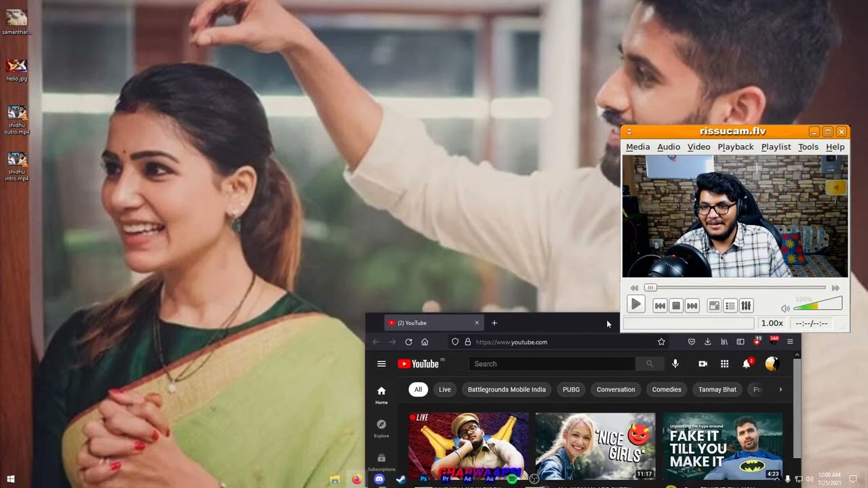Select Battlegrounds Mobile India chip
Screen dimensions: 868x488
pos(507,389)
